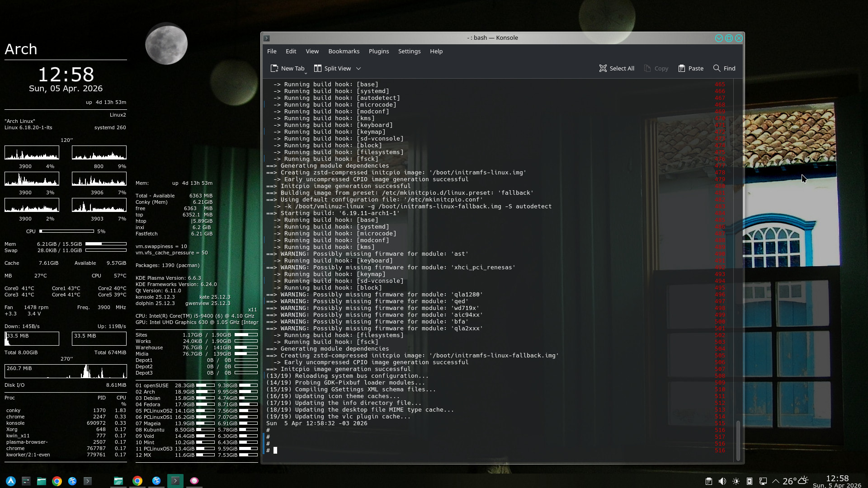This screenshot has height=488, width=868.
Task: Open the wired network tray icon
Action: [x=763, y=481]
